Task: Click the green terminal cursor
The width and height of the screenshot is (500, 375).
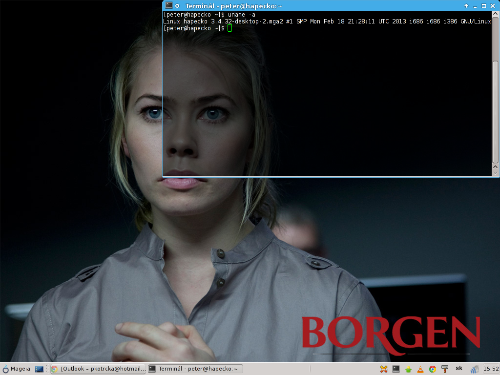Action: [229, 28]
